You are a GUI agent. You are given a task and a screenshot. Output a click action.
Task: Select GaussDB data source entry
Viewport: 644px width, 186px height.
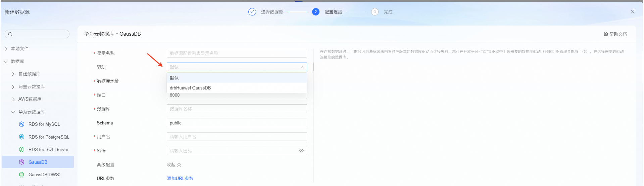[38, 162]
